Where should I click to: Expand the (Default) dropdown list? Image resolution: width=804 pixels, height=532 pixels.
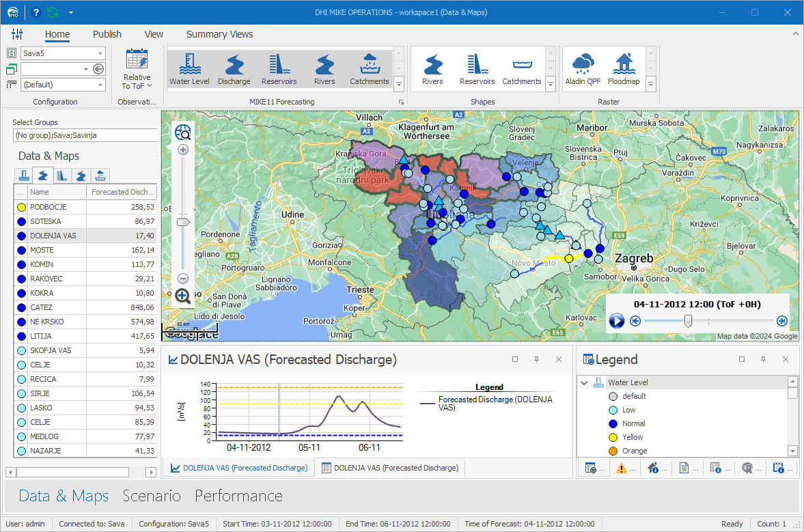100,85
